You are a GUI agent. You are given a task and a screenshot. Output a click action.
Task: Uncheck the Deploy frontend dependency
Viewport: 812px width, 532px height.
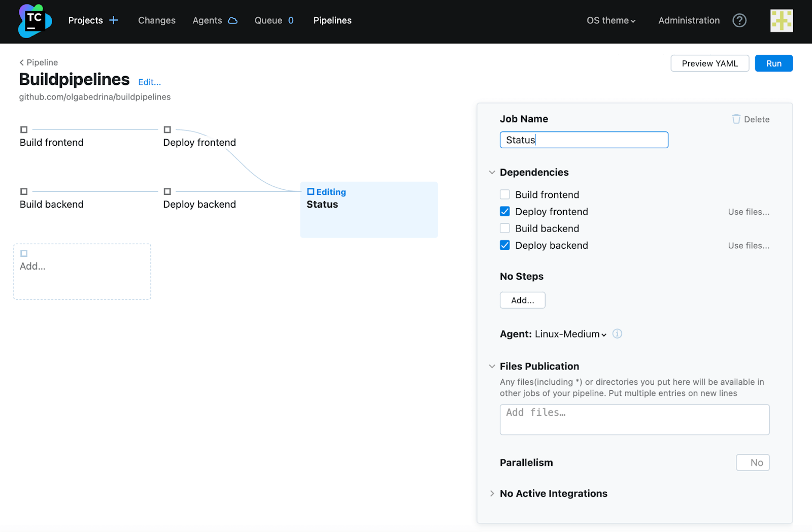[505, 211]
